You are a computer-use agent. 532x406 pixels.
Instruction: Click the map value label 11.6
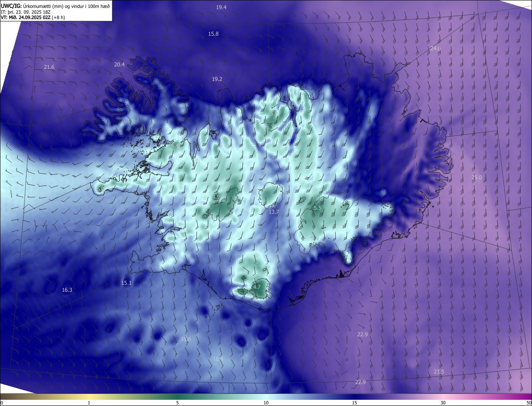[186, 339]
